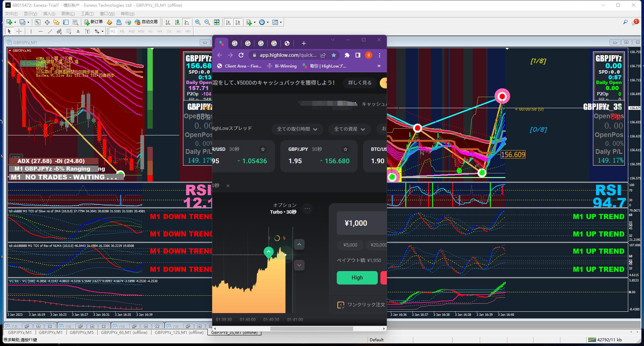Expand the periodicity clock dropdown arrow

click(x=268, y=23)
